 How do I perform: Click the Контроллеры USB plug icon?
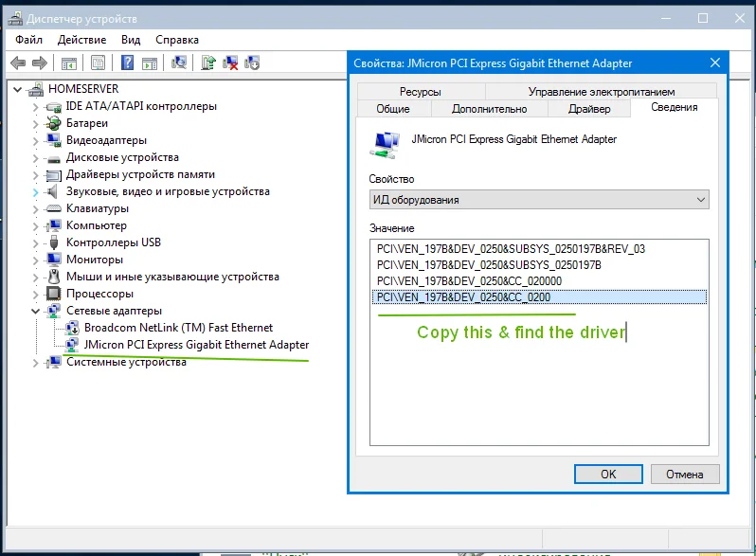coord(53,242)
